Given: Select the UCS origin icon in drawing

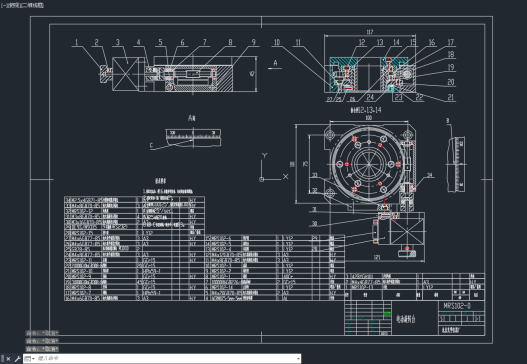Looking at the screenshot, I should pyautogui.click(x=262, y=179).
